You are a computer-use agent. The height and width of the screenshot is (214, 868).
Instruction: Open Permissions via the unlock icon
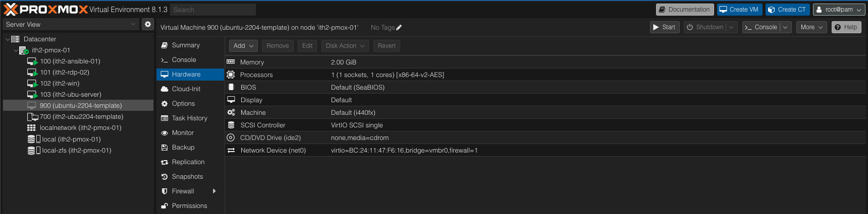(x=165, y=206)
